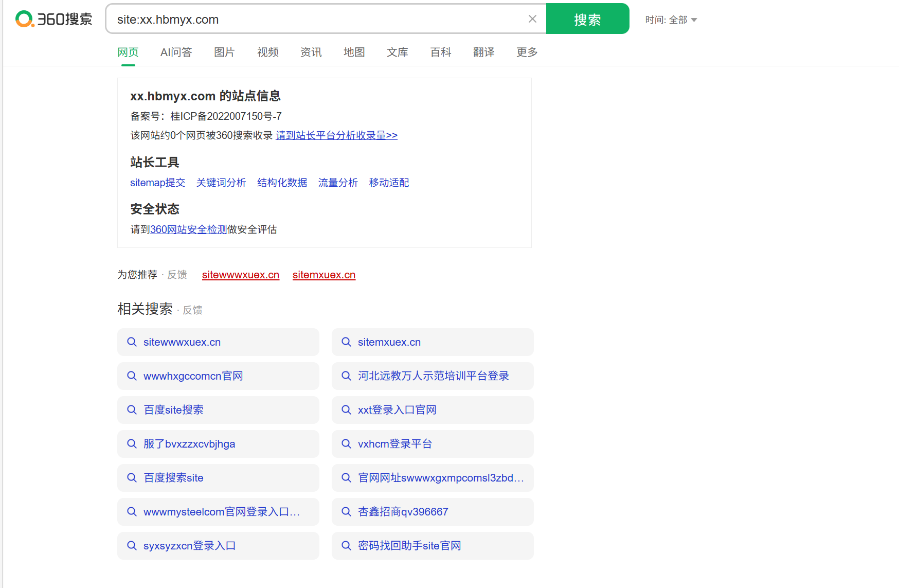Open the 文库 tab
Screen dimensions: 899x588
397,52
